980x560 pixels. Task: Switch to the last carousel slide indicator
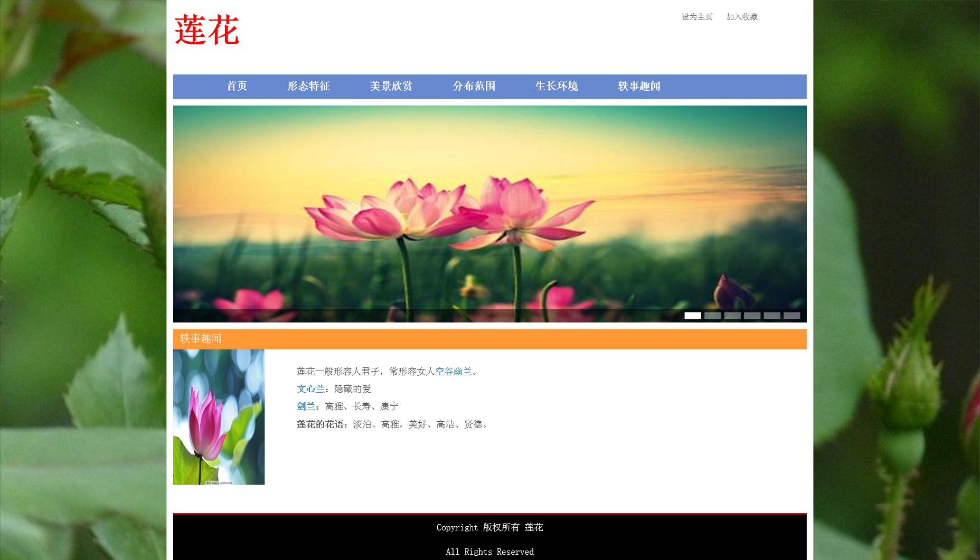click(x=791, y=316)
